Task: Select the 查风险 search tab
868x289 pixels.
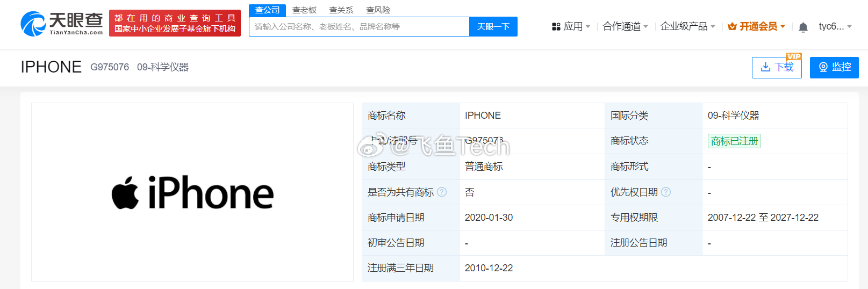Action: 378,10
